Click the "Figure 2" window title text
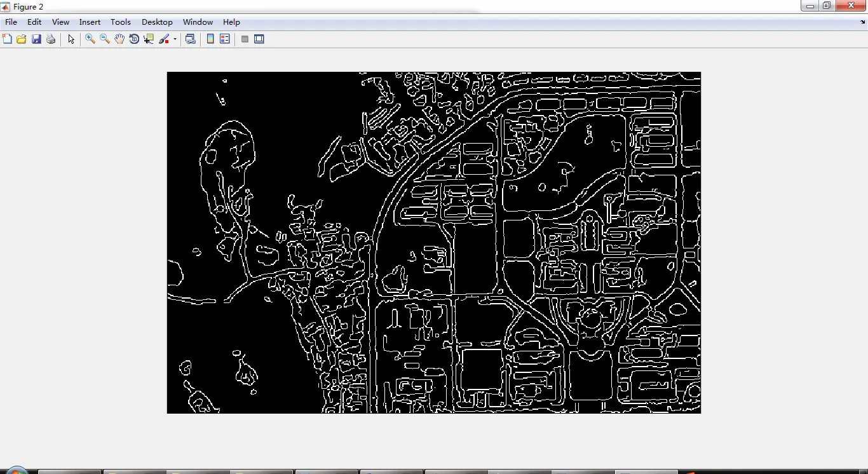Viewport: 868px width, 474px height. click(29, 7)
